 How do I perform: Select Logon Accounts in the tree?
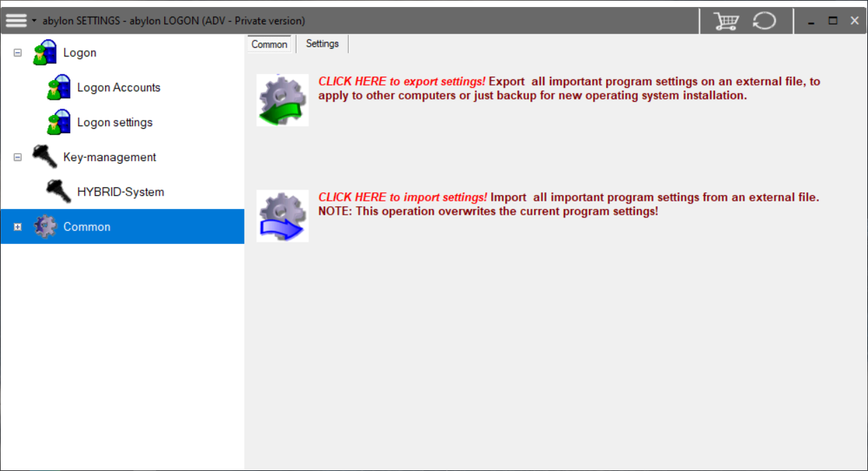119,88
